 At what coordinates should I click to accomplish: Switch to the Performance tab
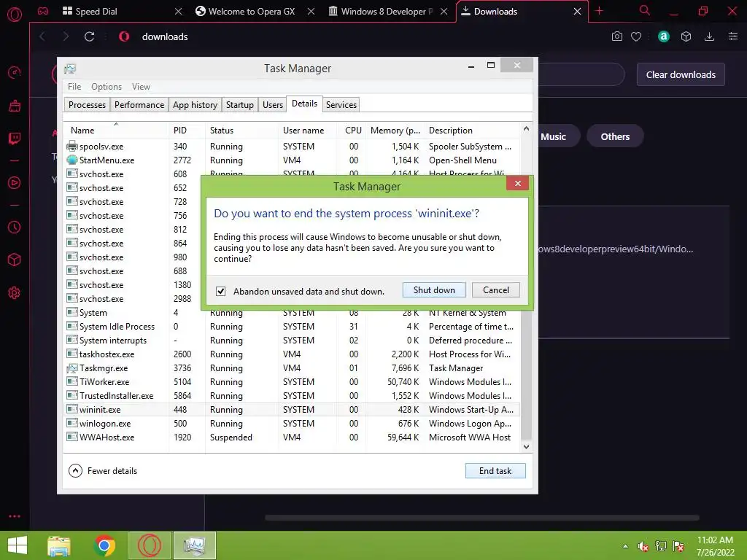click(x=139, y=105)
